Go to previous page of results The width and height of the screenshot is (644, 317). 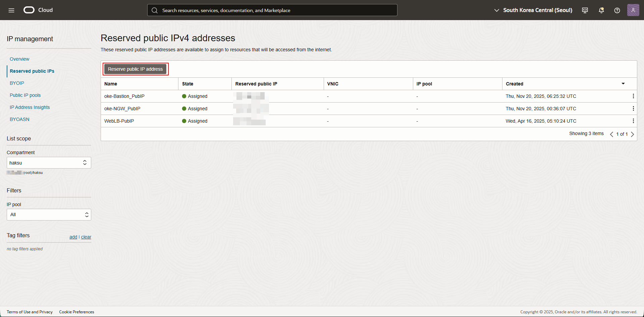611,134
